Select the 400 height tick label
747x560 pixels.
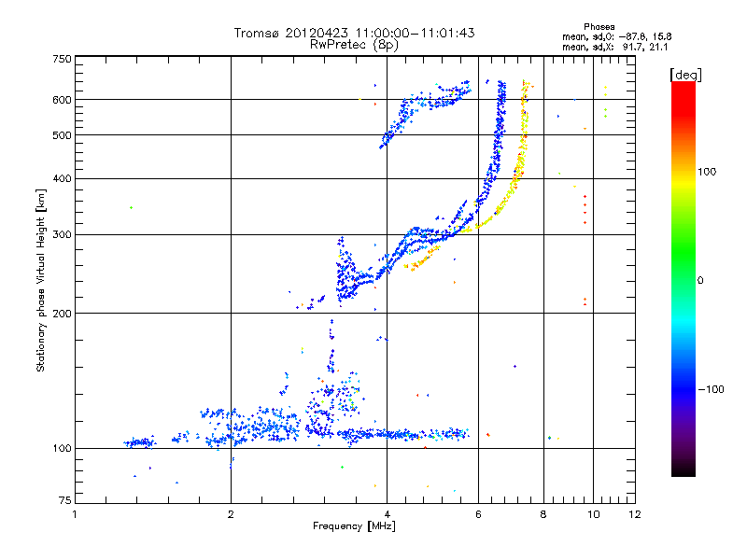point(62,178)
